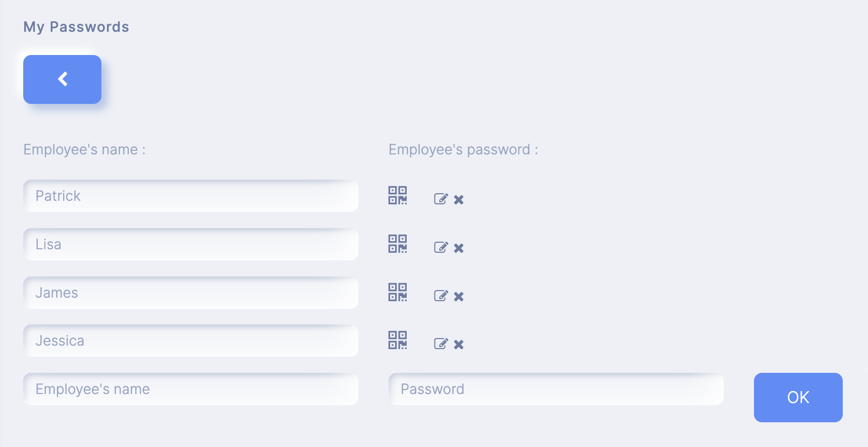Delete Lisa's password entry
The width and height of the screenshot is (868, 447).
459,248
